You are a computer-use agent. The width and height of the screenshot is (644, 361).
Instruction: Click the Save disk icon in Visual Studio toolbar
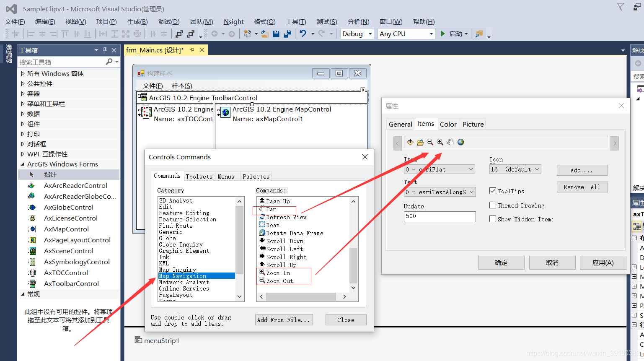click(x=276, y=34)
